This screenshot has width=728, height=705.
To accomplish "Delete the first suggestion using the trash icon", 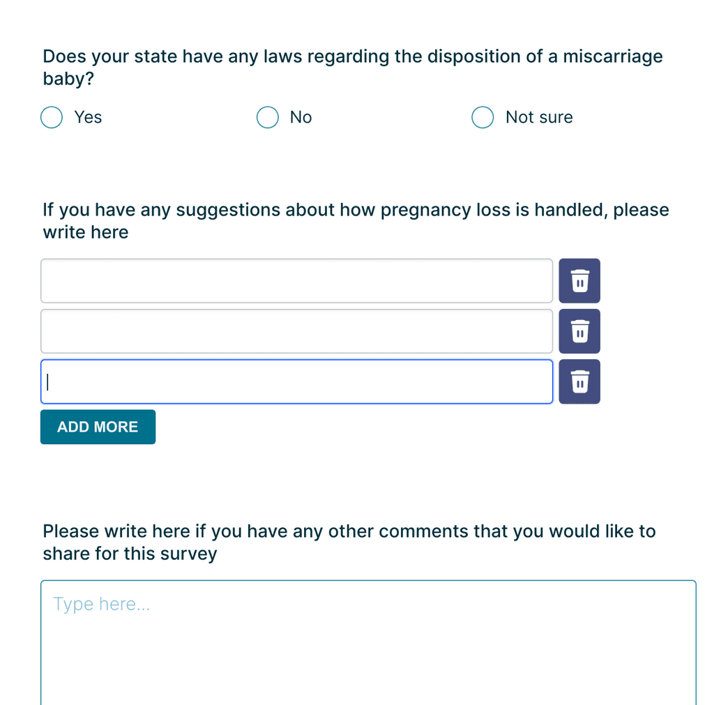I will (x=579, y=280).
